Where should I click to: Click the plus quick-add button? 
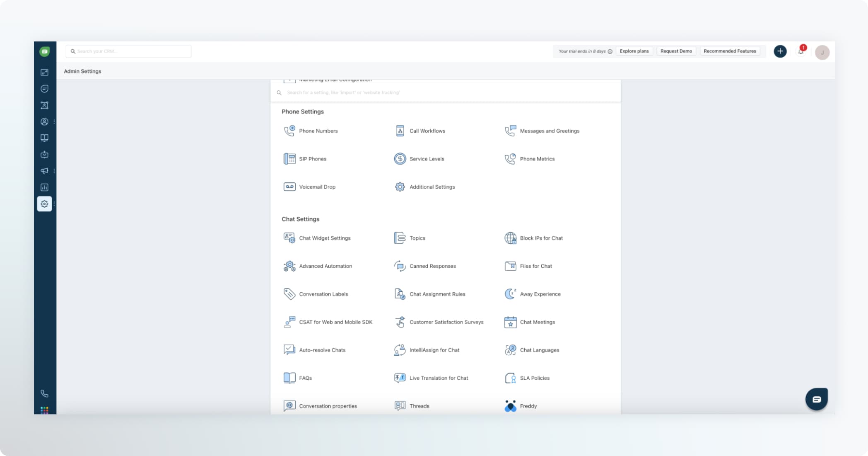(x=780, y=51)
